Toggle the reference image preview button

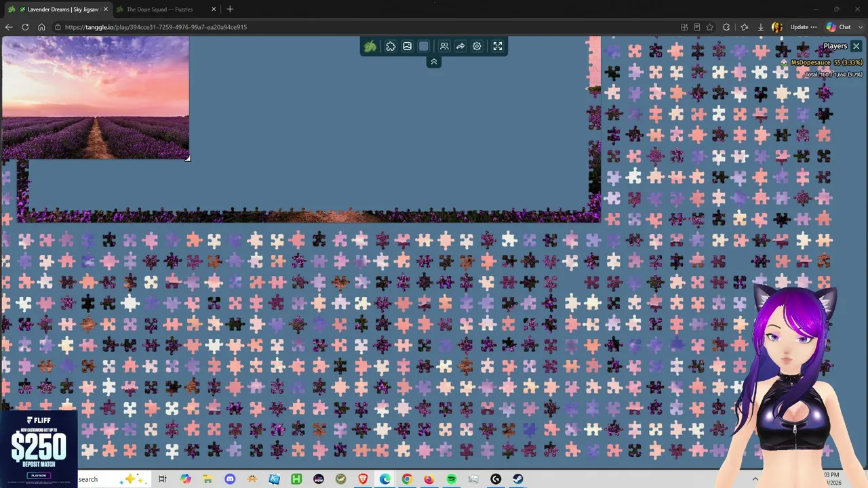coord(407,46)
